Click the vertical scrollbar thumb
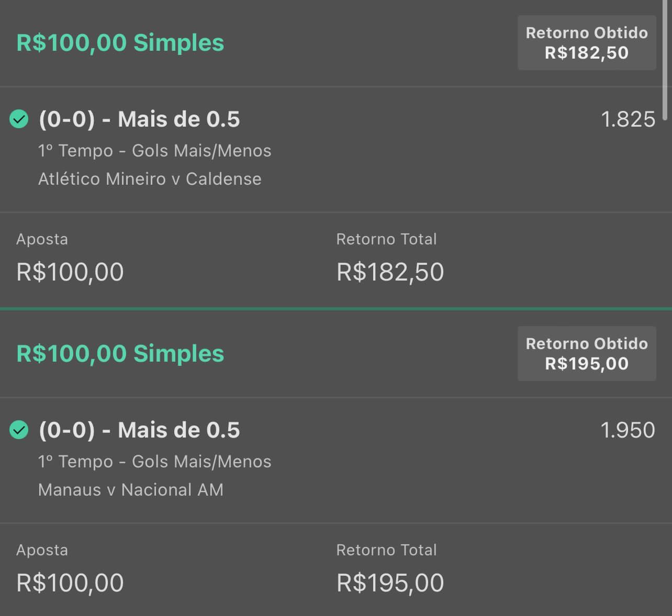672x616 pixels. pos(665,60)
